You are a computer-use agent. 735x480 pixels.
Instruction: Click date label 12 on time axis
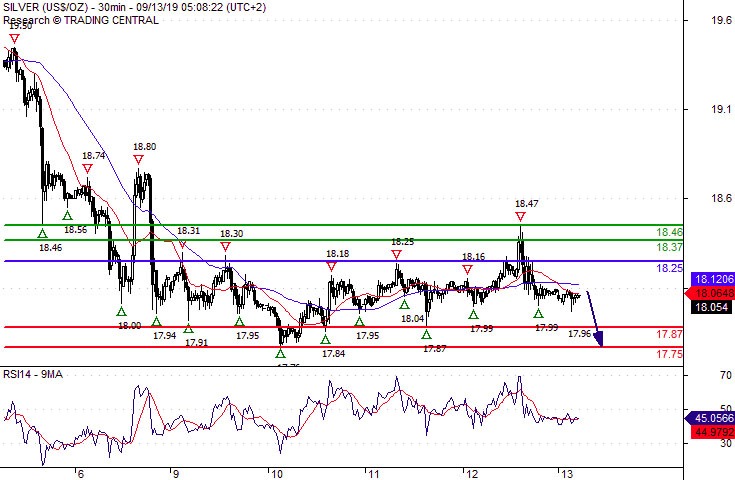coord(472,474)
